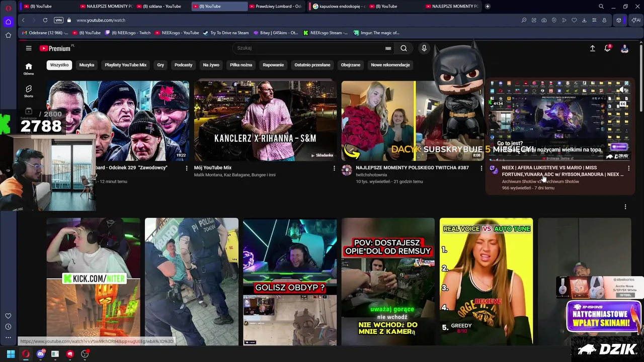Open browser downloads icon
This screenshot has height=362, width=644.
pyautogui.click(x=584, y=20)
